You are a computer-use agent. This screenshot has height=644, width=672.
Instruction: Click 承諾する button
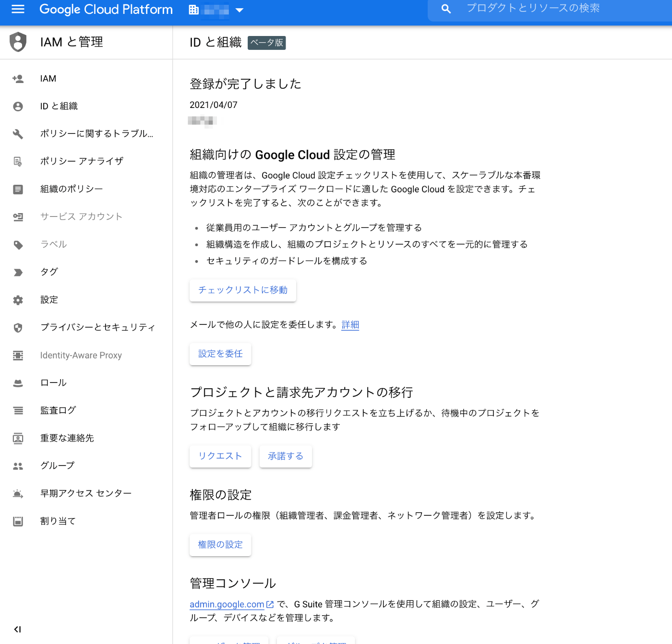286,456
